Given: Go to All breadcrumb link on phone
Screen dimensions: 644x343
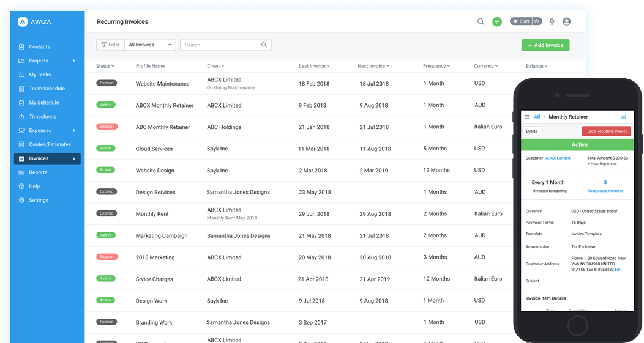Looking at the screenshot, I should (537, 117).
